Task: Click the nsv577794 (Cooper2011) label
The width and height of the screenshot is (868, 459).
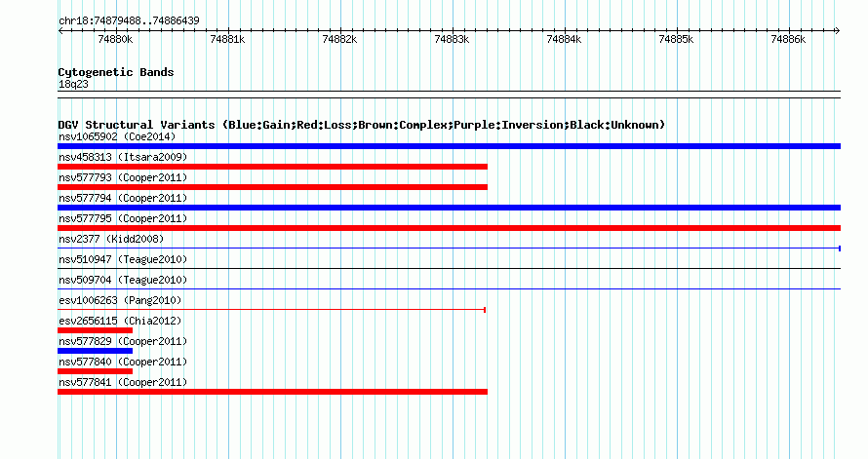Action: tap(123, 198)
